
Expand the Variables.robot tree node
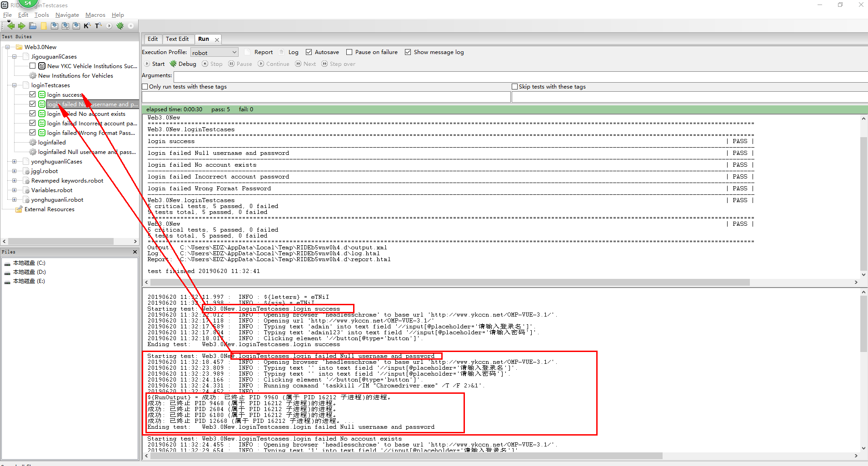point(15,190)
